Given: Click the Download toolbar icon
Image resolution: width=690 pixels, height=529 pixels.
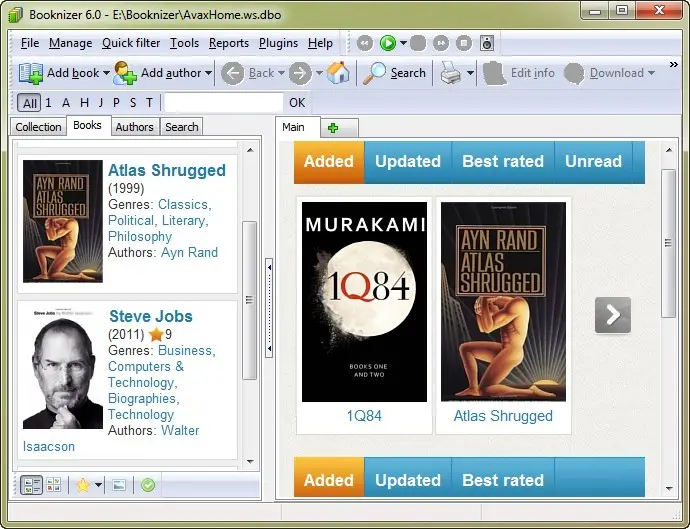Looking at the screenshot, I should pos(574,73).
